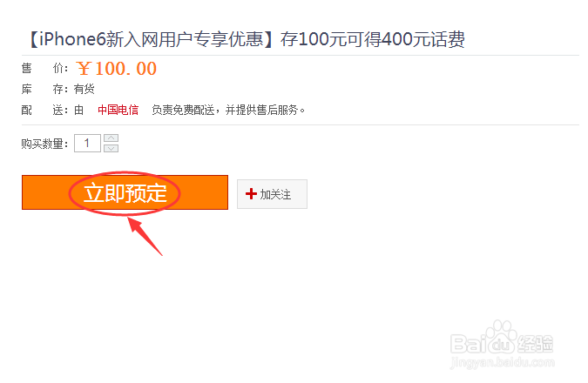Increase purchase quantity with up arrow

point(111,138)
